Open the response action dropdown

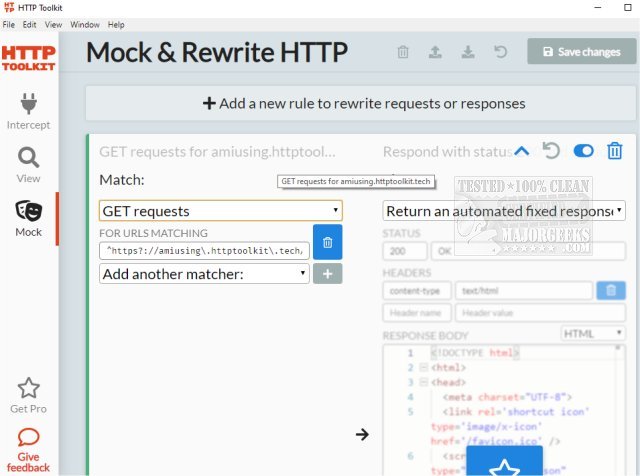(504, 211)
